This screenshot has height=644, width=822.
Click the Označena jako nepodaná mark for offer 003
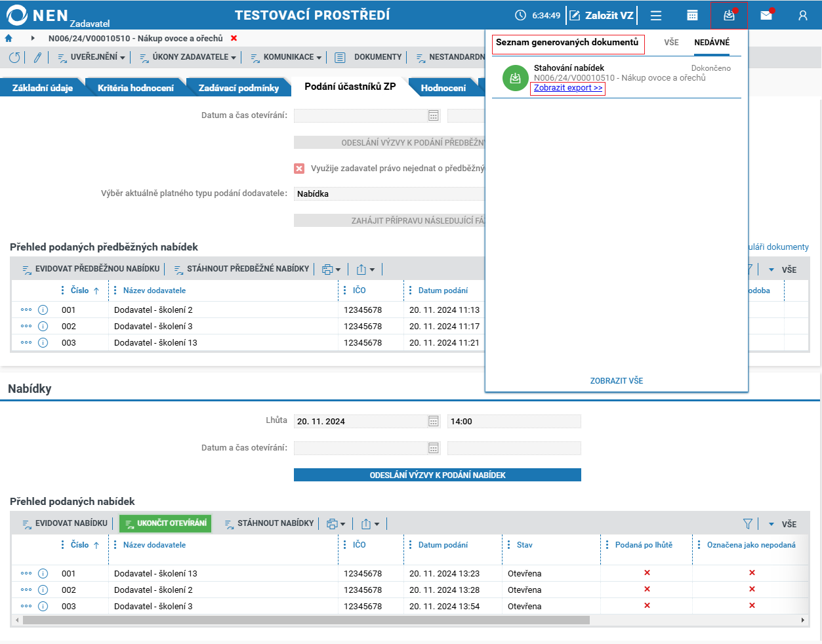(752, 605)
